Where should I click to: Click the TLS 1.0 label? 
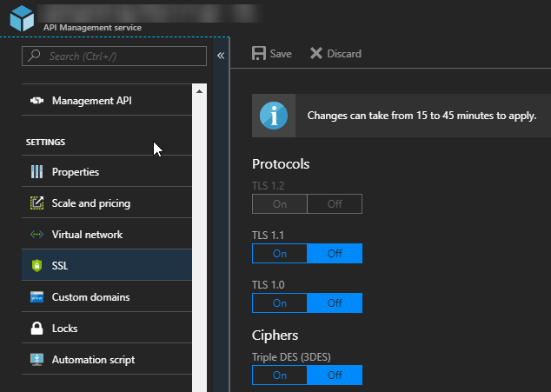[269, 285]
